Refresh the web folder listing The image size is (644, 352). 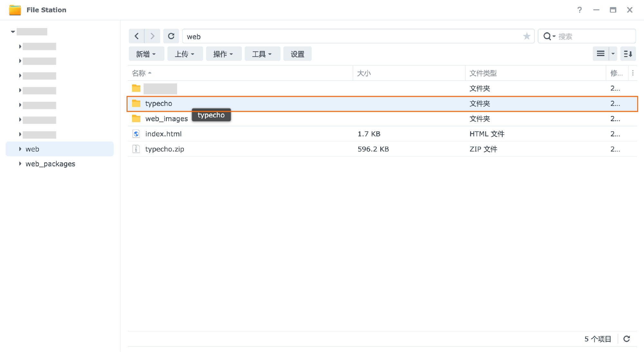tap(171, 36)
